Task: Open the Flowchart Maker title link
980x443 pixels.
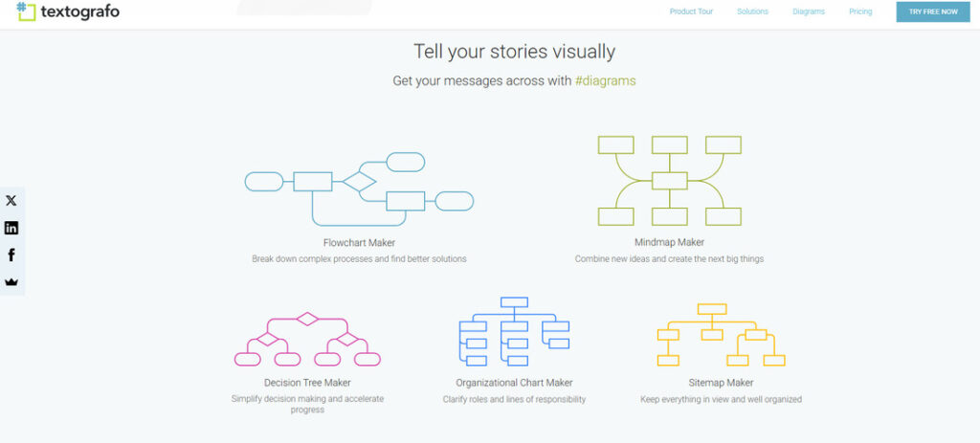Action: [x=359, y=243]
